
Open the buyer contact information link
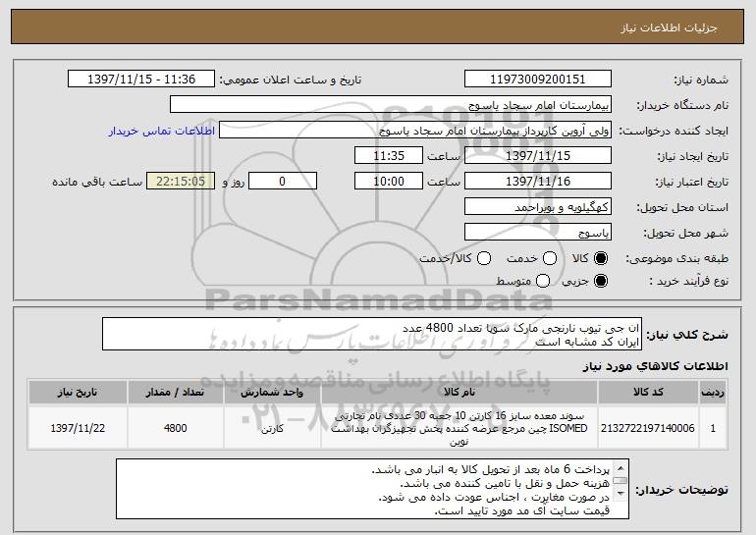tap(162, 131)
